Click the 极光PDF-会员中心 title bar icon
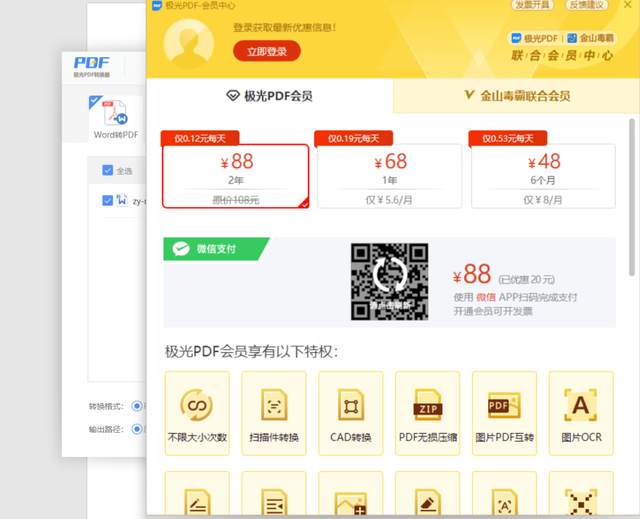 click(x=157, y=5)
